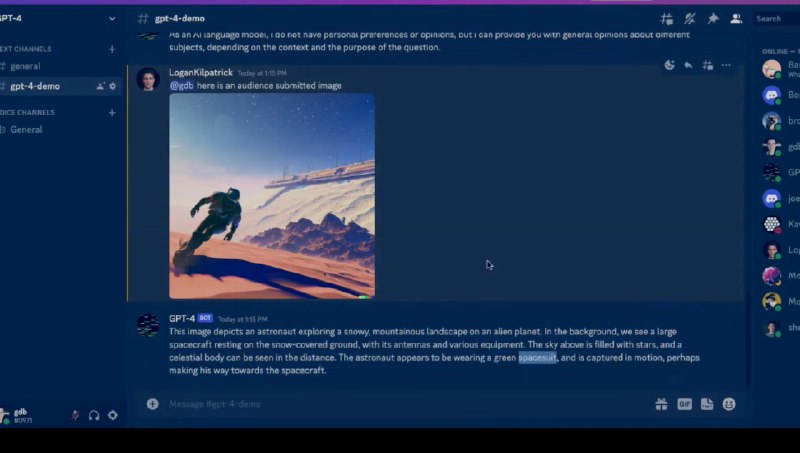800x453 pixels.
Task: Open the emoji picker smiley
Action: tap(729, 404)
